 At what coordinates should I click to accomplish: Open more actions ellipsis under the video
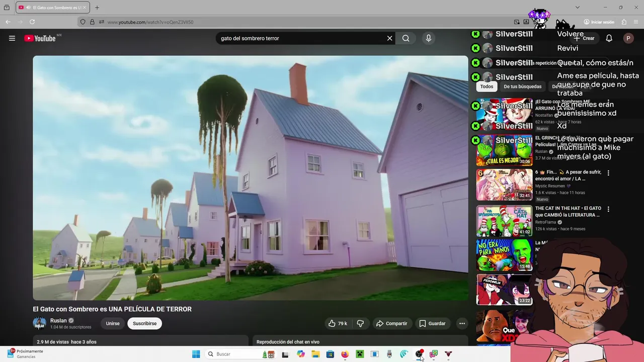(x=462, y=323)
